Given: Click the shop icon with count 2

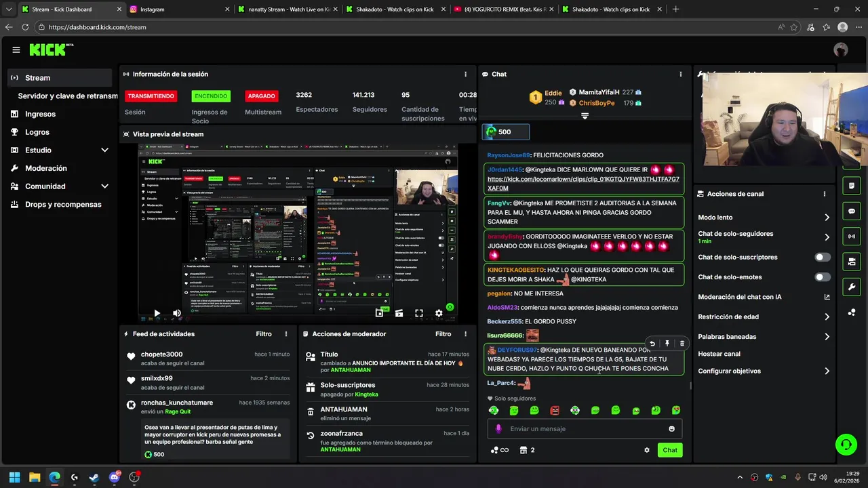Looking at the screenshot, I should 527,450.
